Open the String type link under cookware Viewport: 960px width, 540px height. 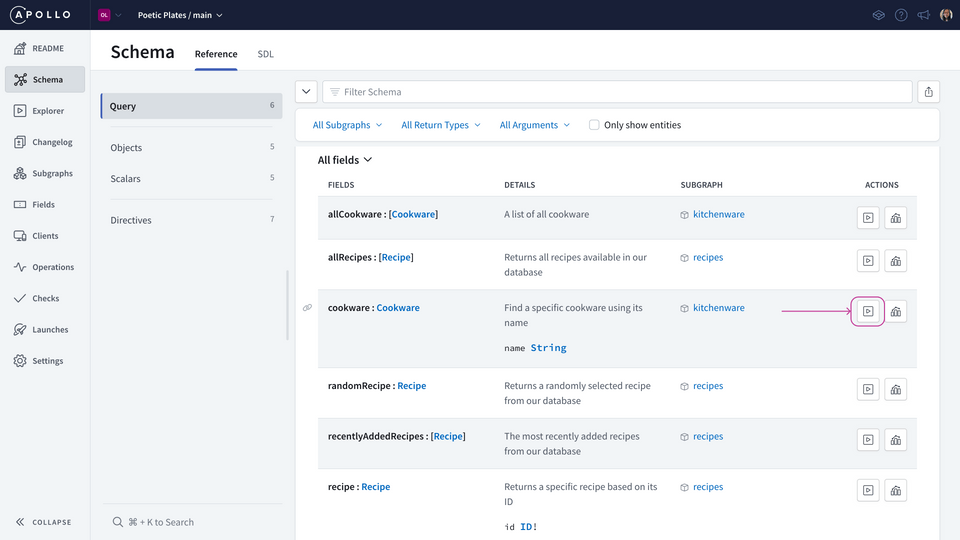549,348
